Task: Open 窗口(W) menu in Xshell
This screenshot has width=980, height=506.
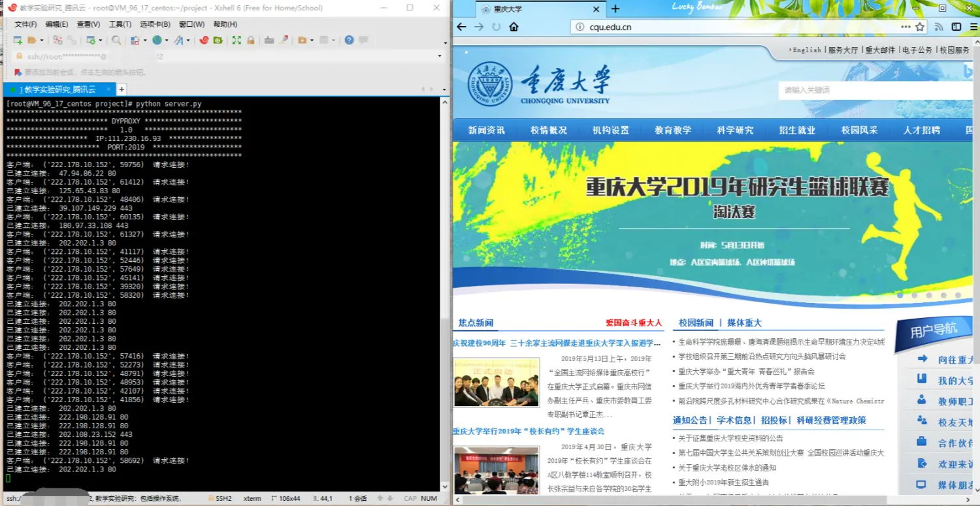Action: tap(191, 24)
